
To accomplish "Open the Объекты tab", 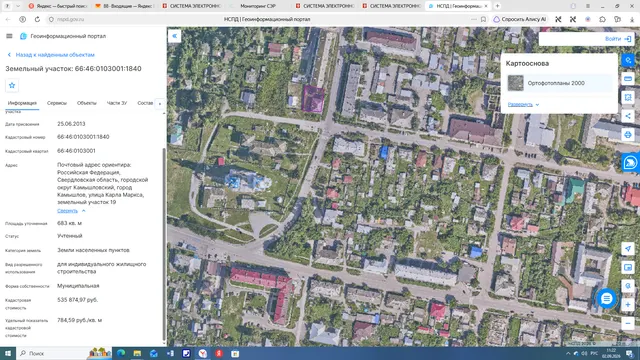I will click(x=87, y=103).
